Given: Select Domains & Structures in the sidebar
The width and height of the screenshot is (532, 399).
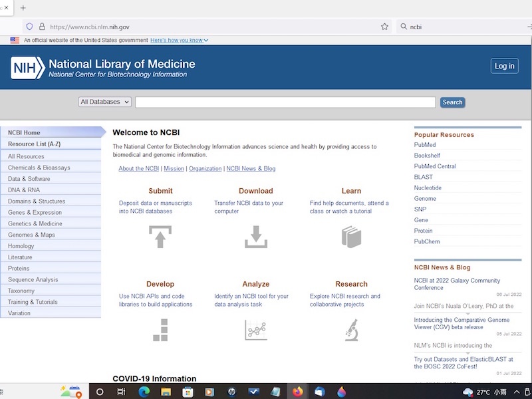Looking at the screenshot, I should click(51, 201).
